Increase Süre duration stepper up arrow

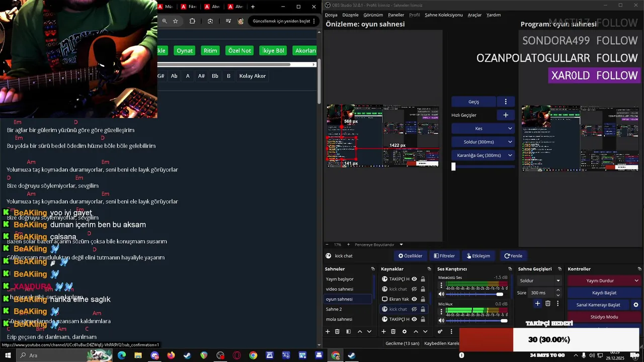click(x=558, y=291)
